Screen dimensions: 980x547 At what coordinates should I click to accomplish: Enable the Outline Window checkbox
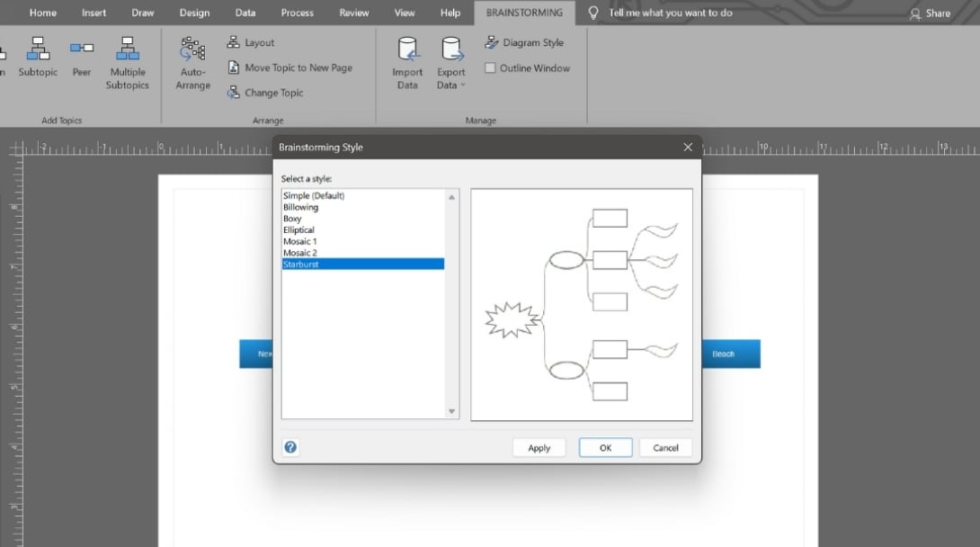pyautogui.click(x=491, y=68)
